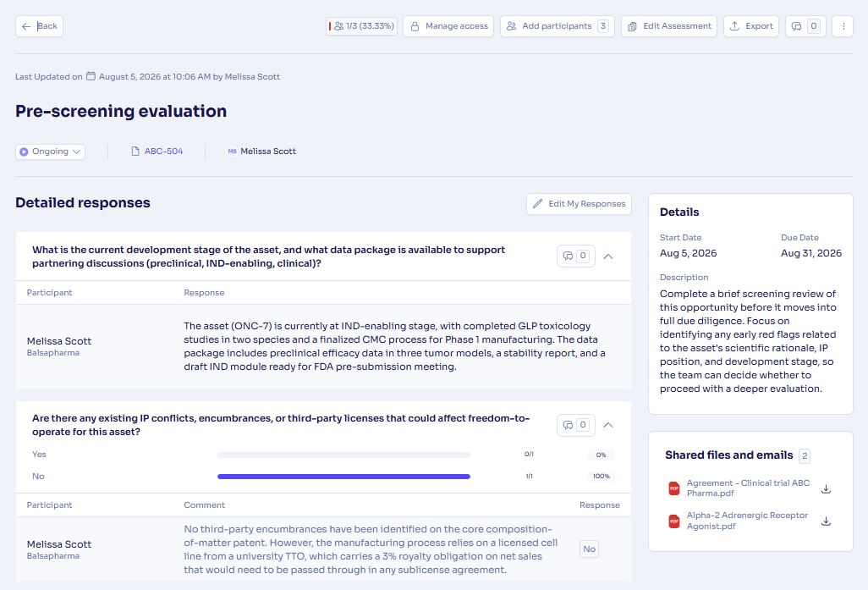Collapse the development stage question
Screen dimensions: 868x590
(608, 256)
